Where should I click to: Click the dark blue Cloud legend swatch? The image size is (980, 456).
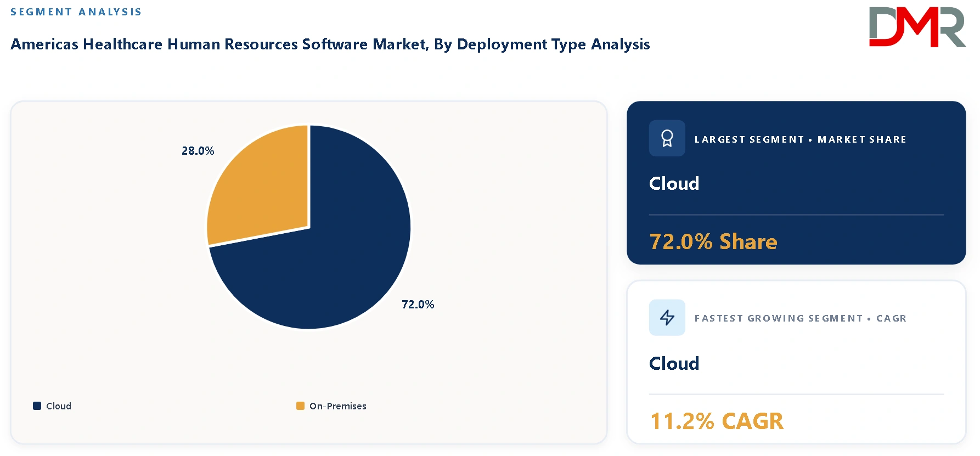pyautogui.click(x=37, y=406)
